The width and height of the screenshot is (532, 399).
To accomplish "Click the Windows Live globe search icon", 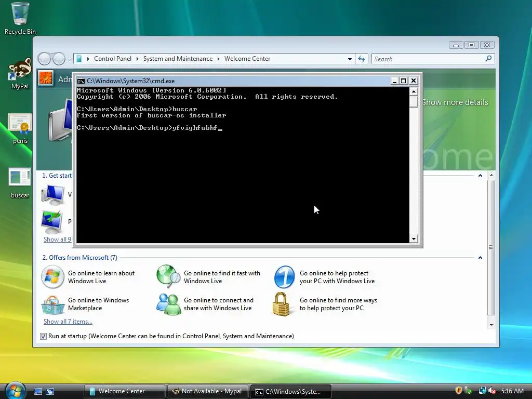I will point(168,276).
